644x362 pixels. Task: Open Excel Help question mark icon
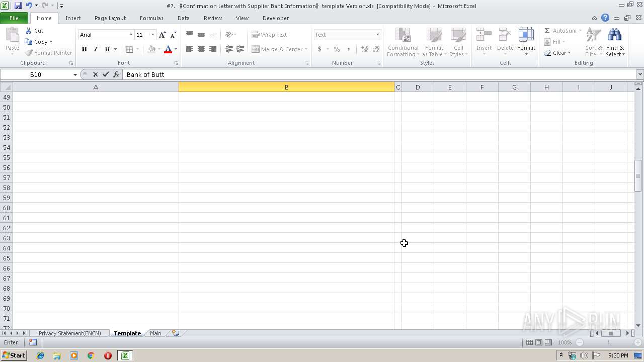[x=605, y=18]
